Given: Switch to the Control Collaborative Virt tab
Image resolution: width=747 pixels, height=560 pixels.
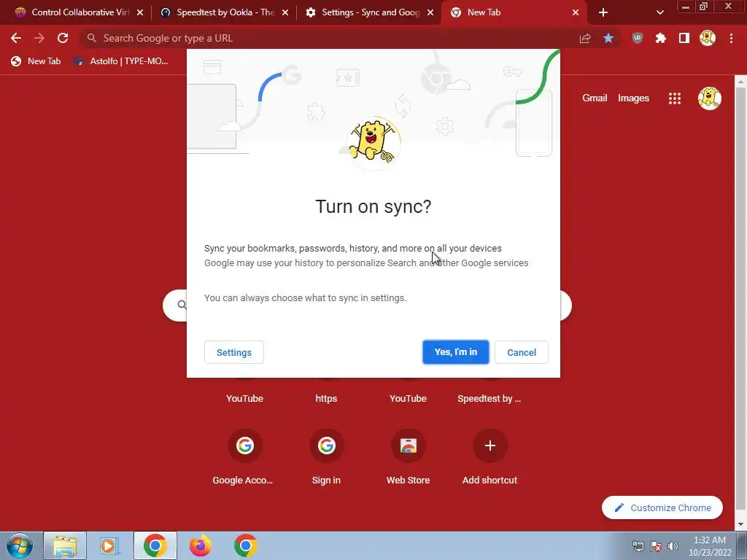Looking at the screenshot, I should click(x=79, y=12).
